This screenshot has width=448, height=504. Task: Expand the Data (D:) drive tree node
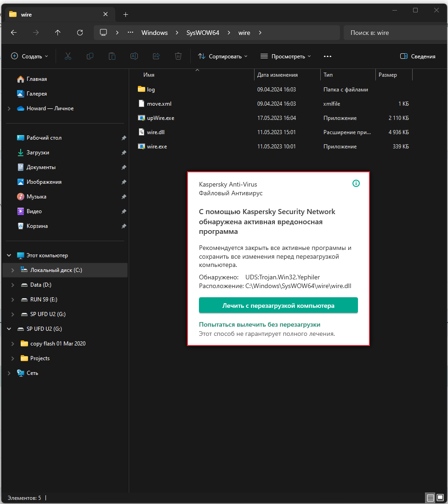[13, 285]
